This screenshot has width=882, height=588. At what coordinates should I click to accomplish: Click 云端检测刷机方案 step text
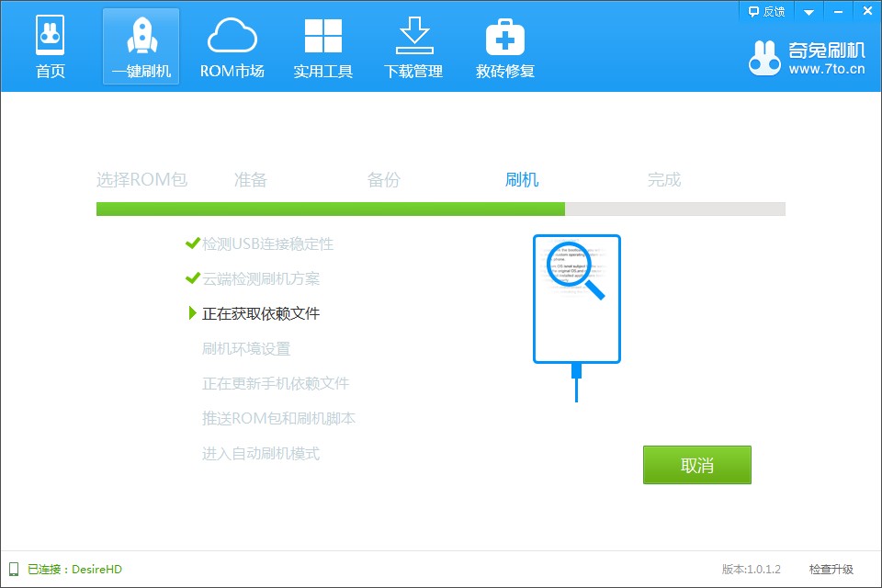tap(261, 278)
